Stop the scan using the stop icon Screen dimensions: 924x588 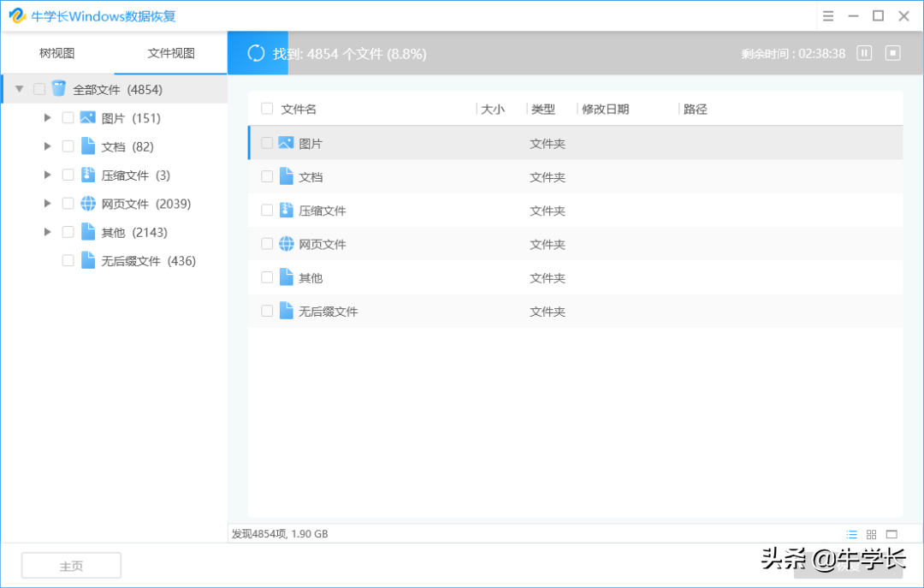[892, 52]
